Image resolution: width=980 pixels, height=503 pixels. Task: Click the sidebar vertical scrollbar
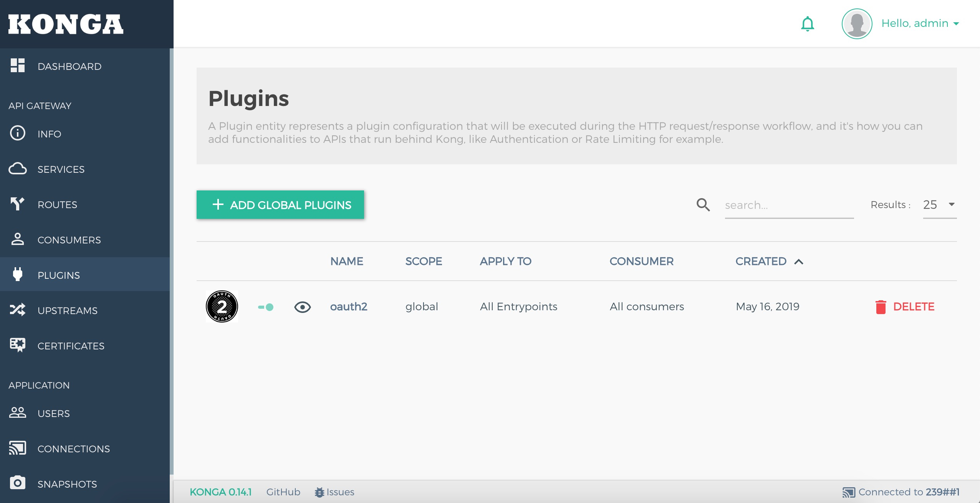click(171, 261)
